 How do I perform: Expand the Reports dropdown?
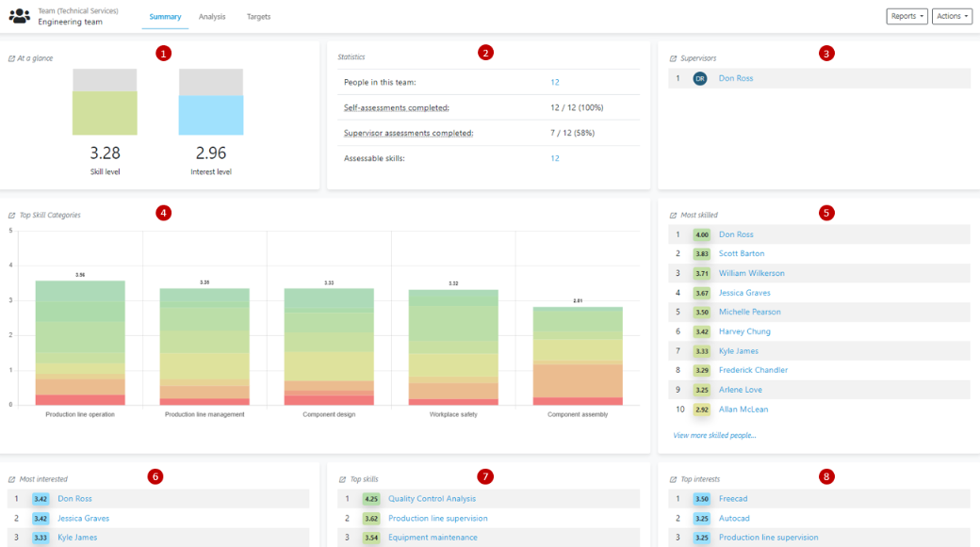tap(906, 16)
